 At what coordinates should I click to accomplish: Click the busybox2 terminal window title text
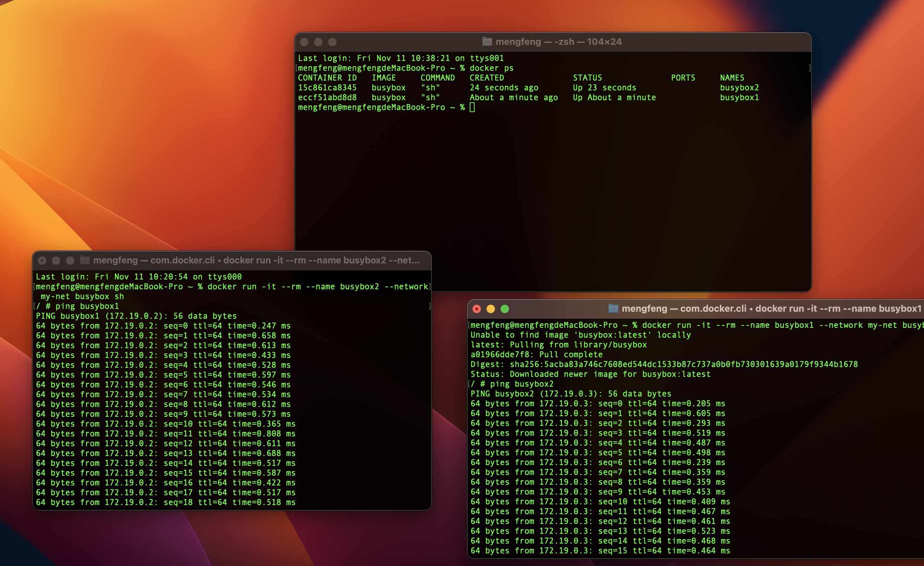256,260
